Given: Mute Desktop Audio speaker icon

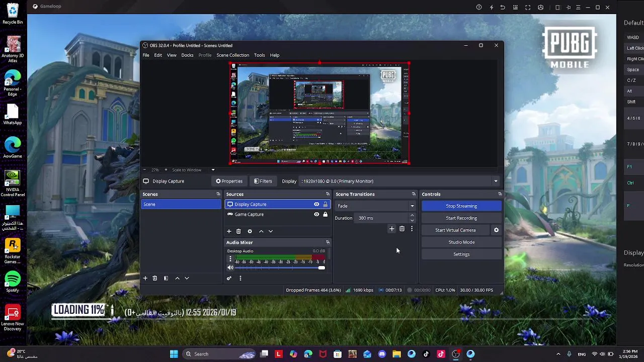Looking at the screenshot, I should click(230, 267).
